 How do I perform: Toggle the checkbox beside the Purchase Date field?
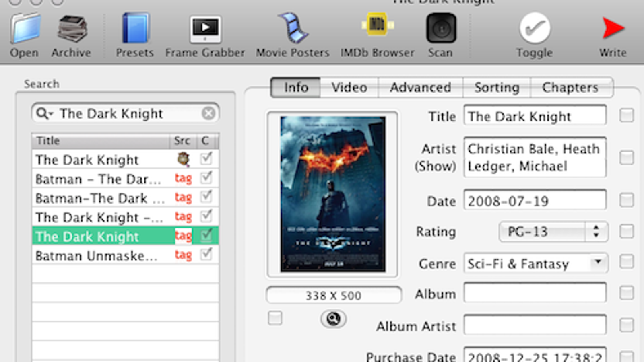(627, 356)
